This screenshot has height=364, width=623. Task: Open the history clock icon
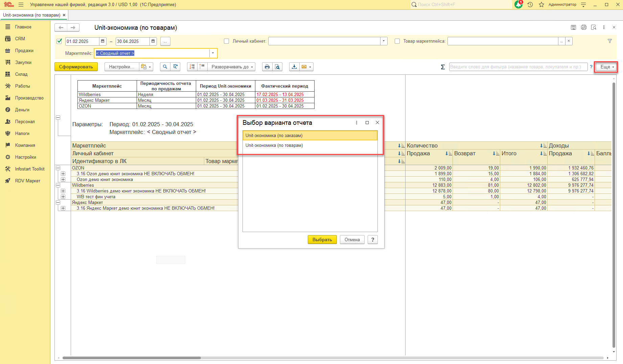530,5
